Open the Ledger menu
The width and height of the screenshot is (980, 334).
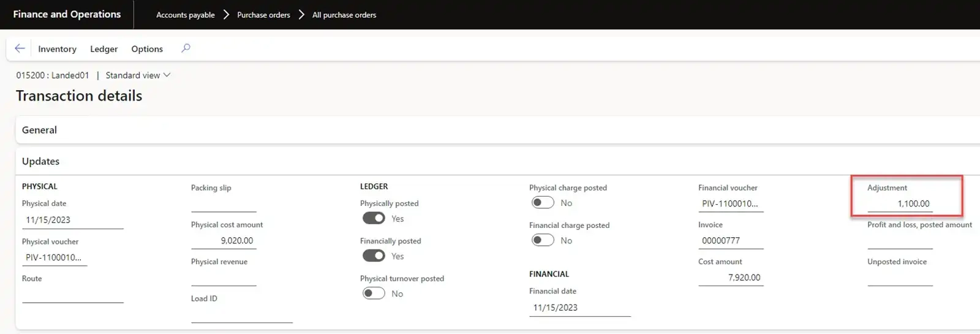pos(104,49)
